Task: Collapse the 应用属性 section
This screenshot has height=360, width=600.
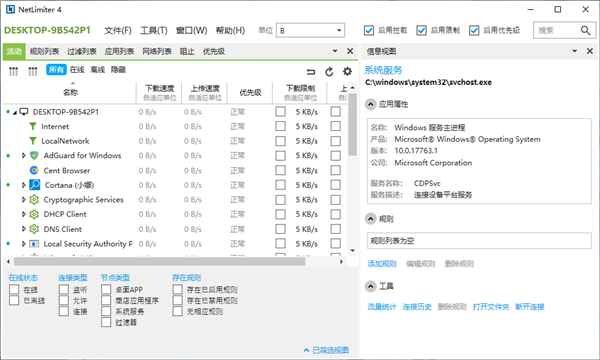Action: pos(370,104)
